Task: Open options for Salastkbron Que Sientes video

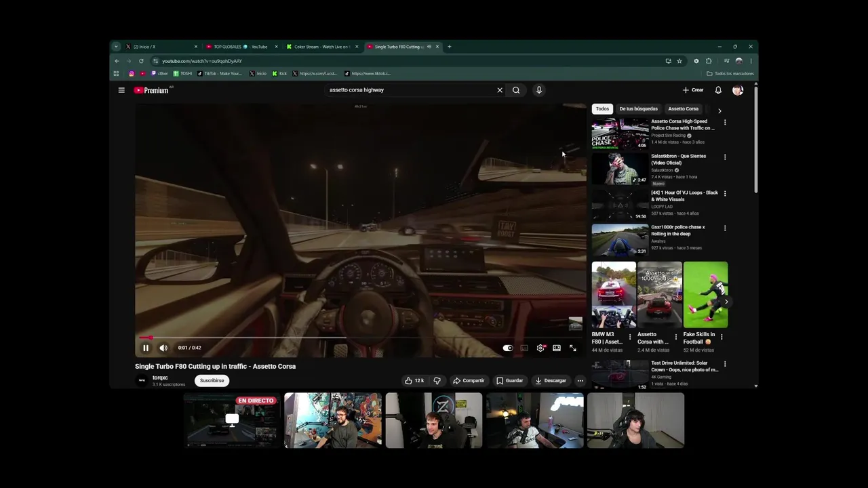Action: 725,157
